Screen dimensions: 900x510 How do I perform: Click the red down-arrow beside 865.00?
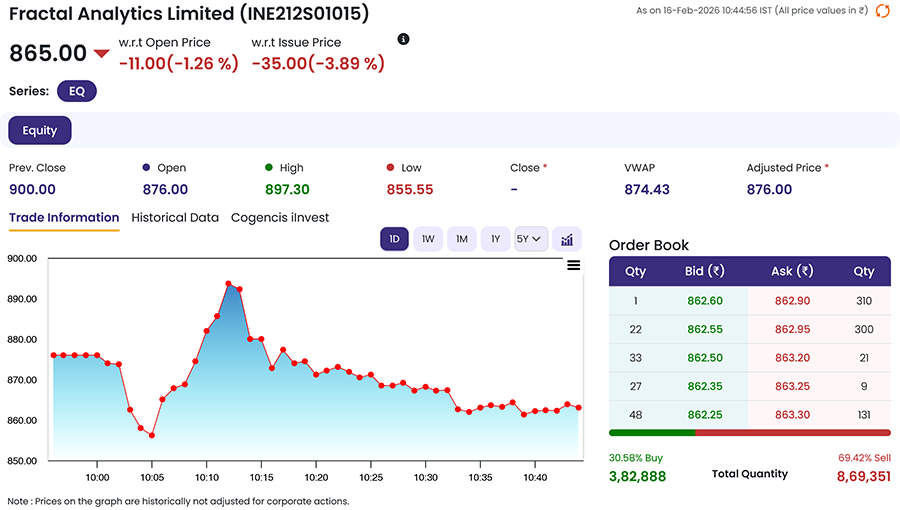[102, 53]
